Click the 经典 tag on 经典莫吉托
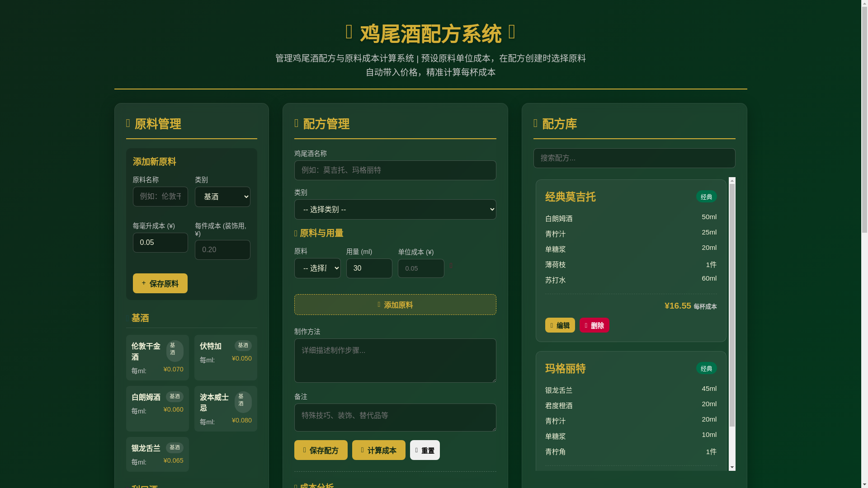 coord(707,197)
